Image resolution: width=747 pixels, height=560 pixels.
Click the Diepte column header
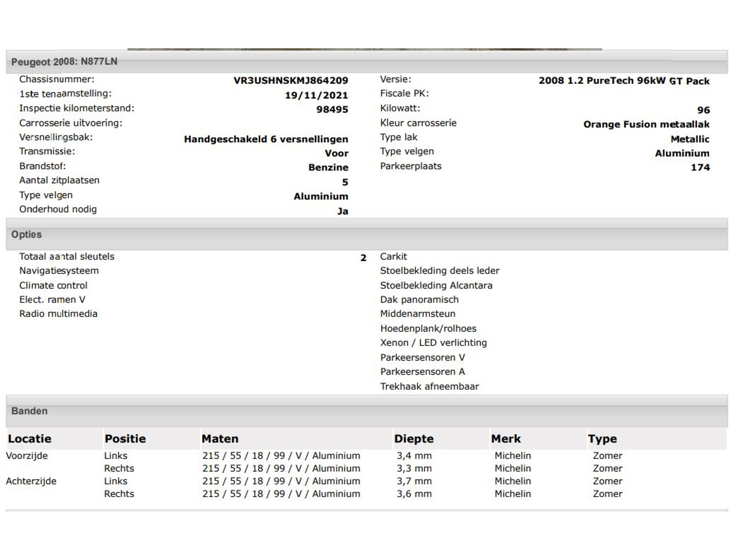click(414, 439)
